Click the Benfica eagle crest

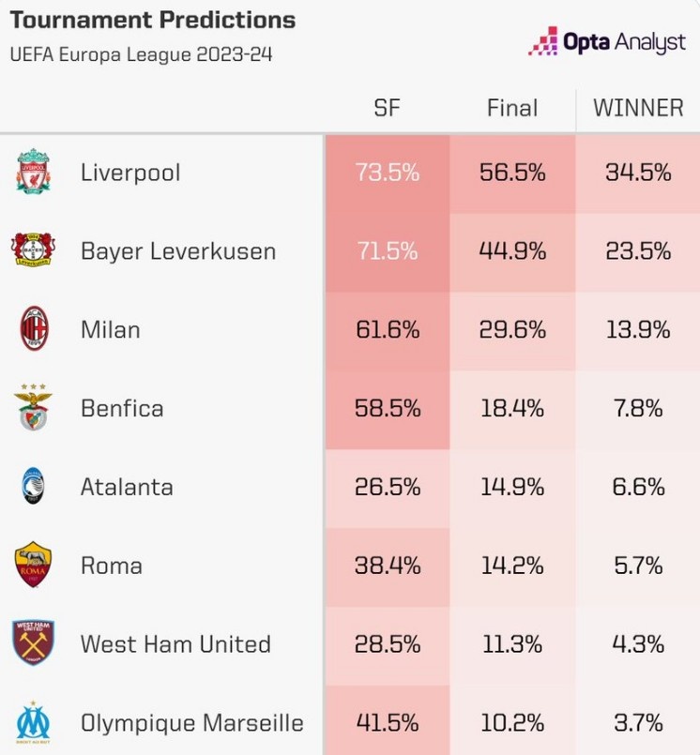click(33, 408)
